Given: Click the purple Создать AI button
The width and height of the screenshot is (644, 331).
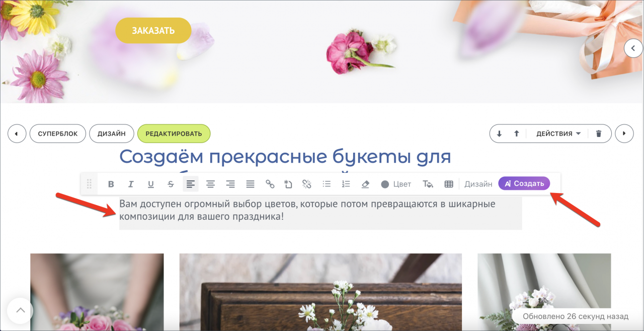Looking at the screenshot, I should 524,183.
